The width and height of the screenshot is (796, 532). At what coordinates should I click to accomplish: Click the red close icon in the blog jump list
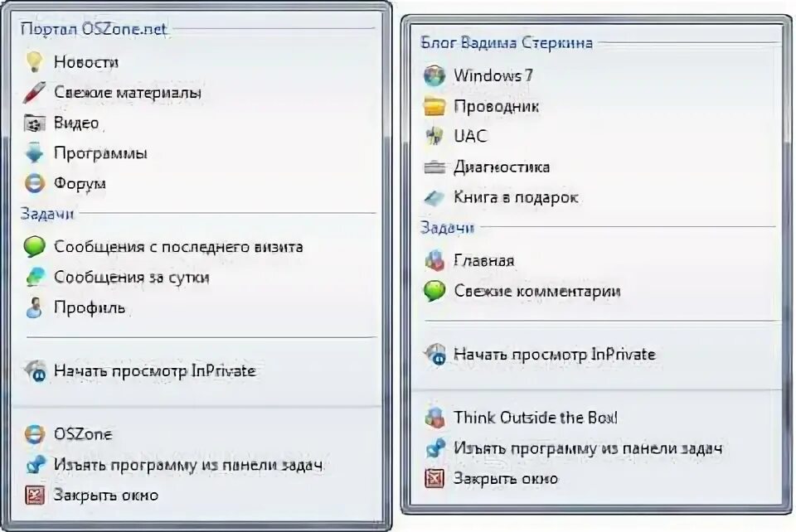[434, 478]
